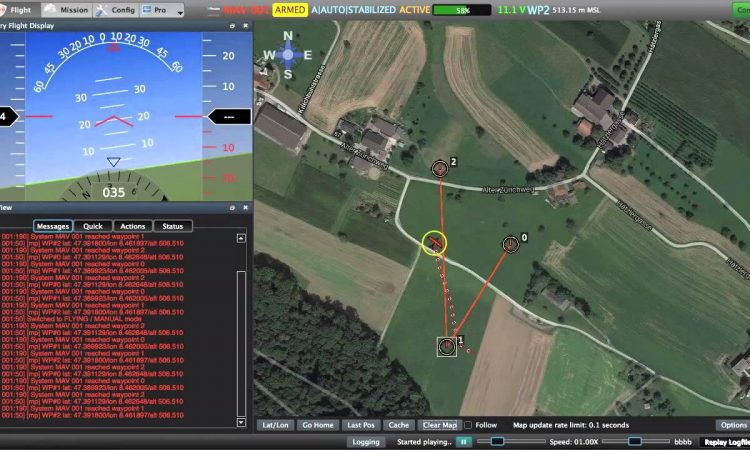Click the yellow-circled vehicle position icon
The image size is (750, 450).
(434, 242)
